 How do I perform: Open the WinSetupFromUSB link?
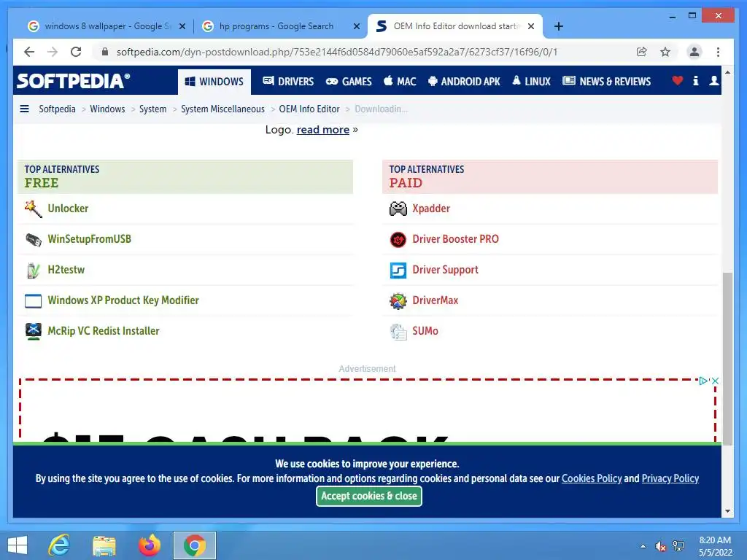[89, 239]
